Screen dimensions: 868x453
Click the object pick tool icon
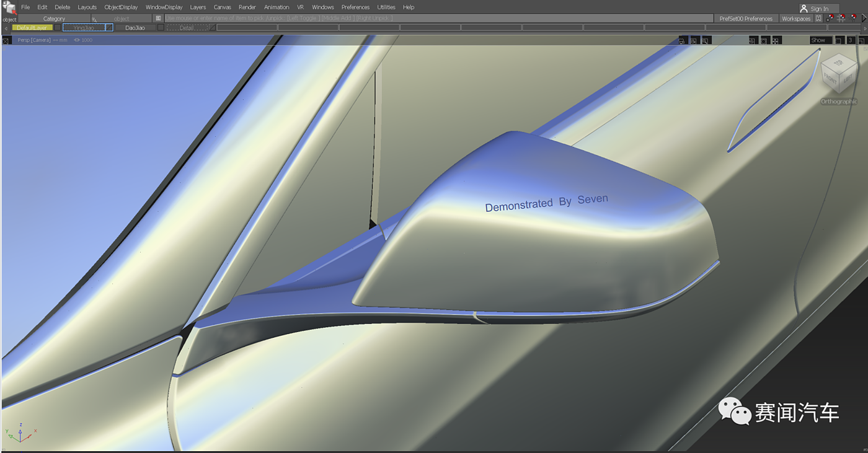coord(9,7)
